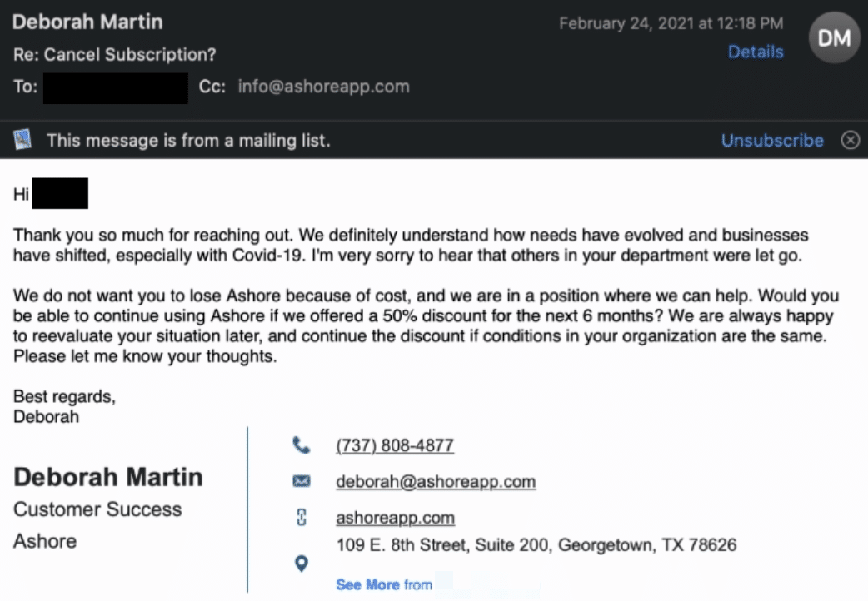Screen dimensions: 868x601
Task: Click the website link icon in signature
Action: tap(302, 518)
